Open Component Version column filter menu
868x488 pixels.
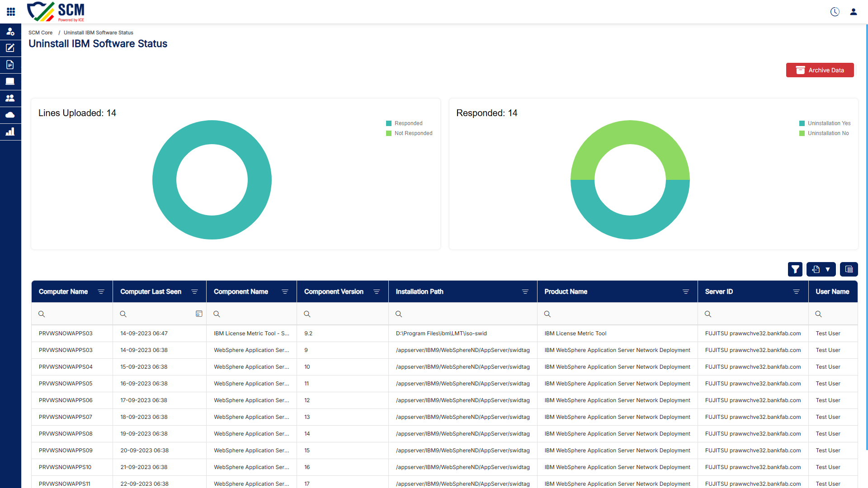click(x=377, y=292)
